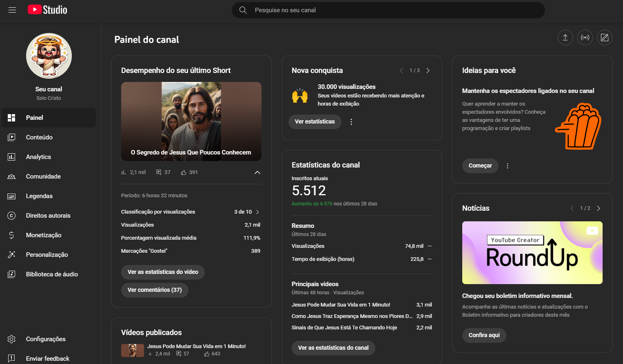Click the Painel dashboard icon

[11, 118]
